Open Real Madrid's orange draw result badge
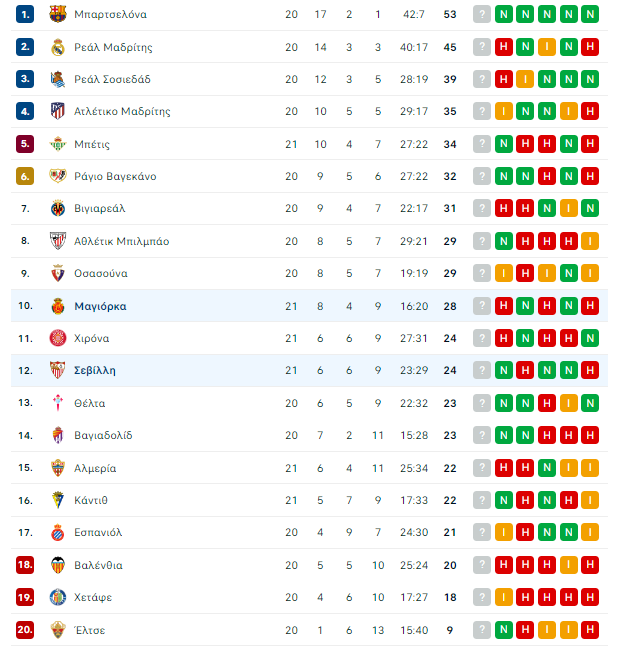Screen dimensions: 617x649 (547, 47)
